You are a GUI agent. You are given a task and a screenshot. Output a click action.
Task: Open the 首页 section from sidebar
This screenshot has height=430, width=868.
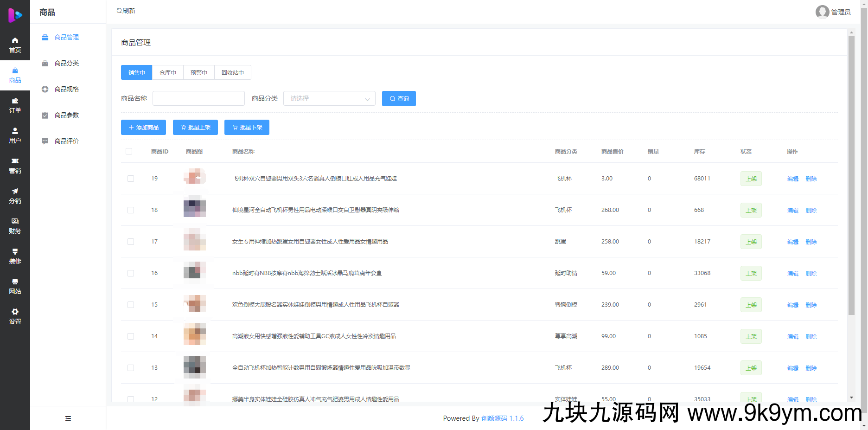[15, 45]
